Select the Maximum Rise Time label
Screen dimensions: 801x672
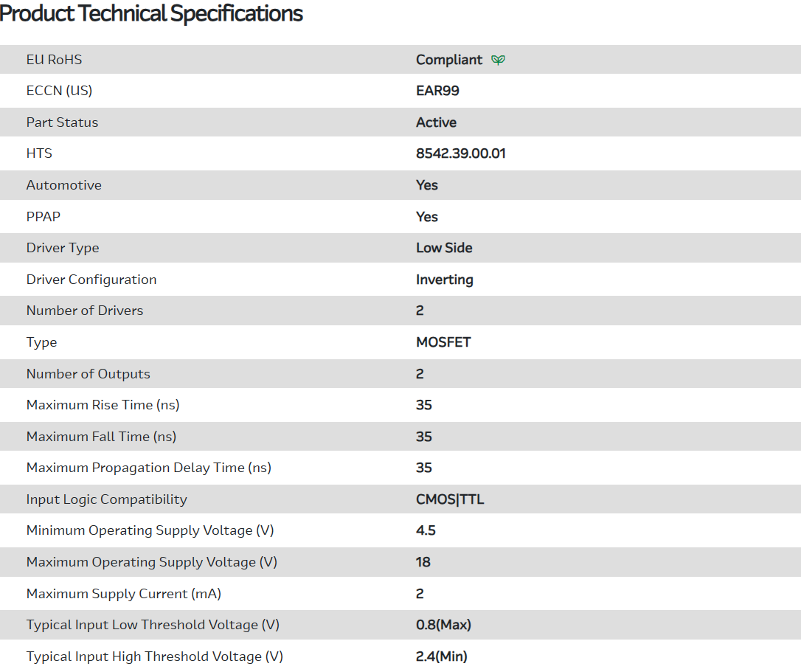tap(103, 405)
